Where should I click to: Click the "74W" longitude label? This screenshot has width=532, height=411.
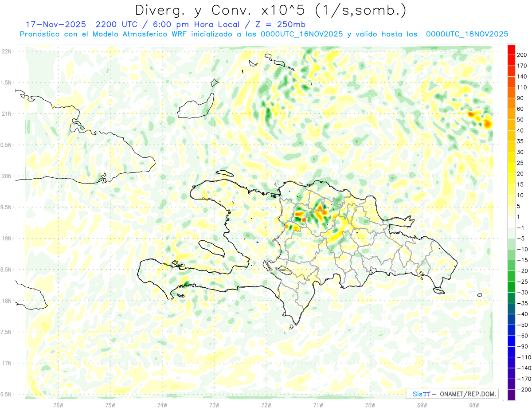[162, 405]
